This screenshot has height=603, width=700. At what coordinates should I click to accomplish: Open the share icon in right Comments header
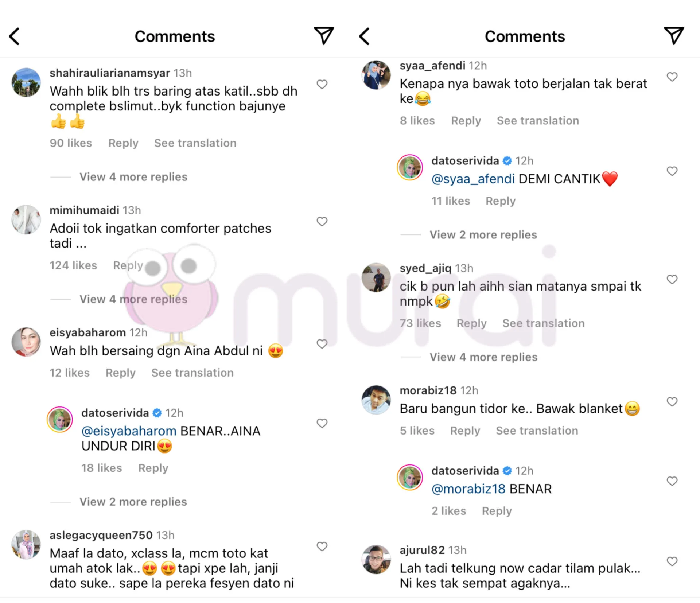674,36
